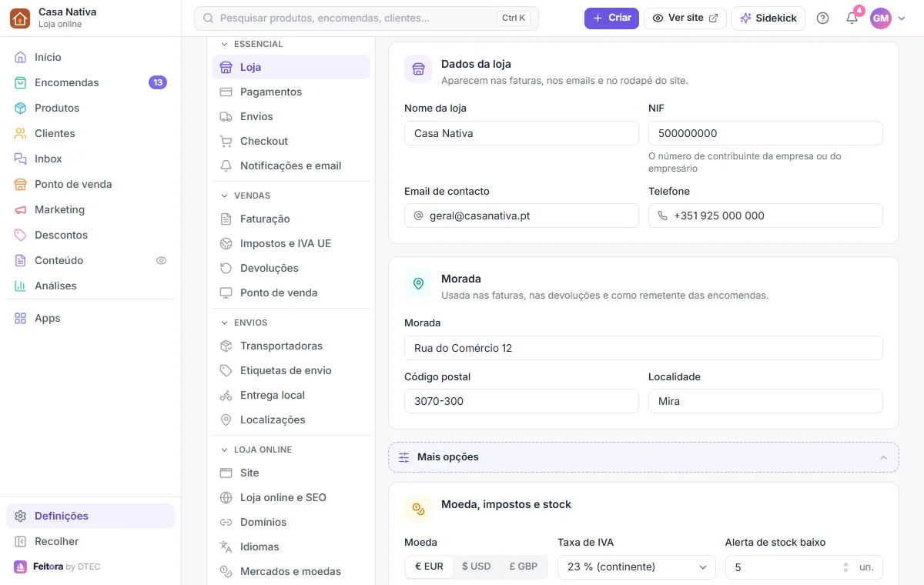Edit the Telefone field

(765, 216)
